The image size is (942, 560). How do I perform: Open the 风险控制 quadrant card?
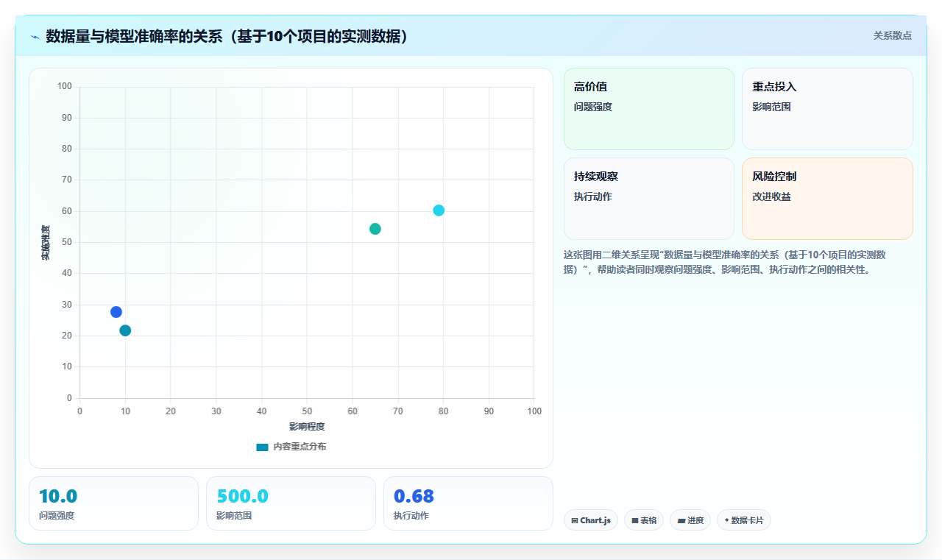coord(827,199)
